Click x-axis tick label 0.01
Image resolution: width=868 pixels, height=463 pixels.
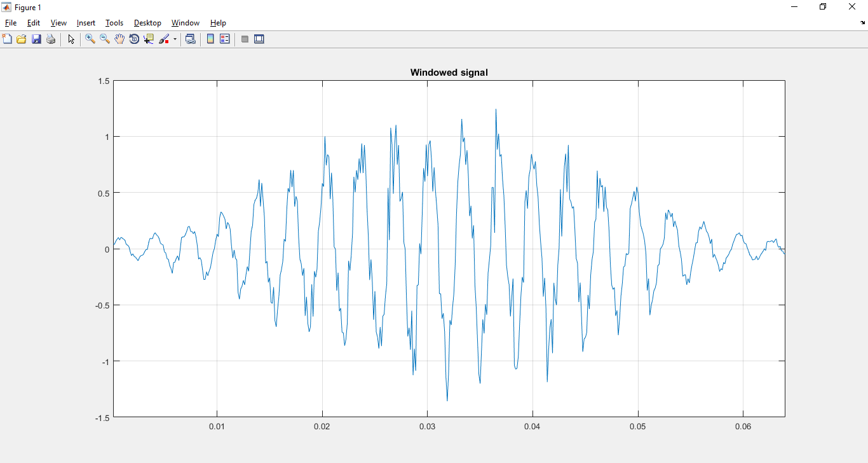tap(217, 427)
